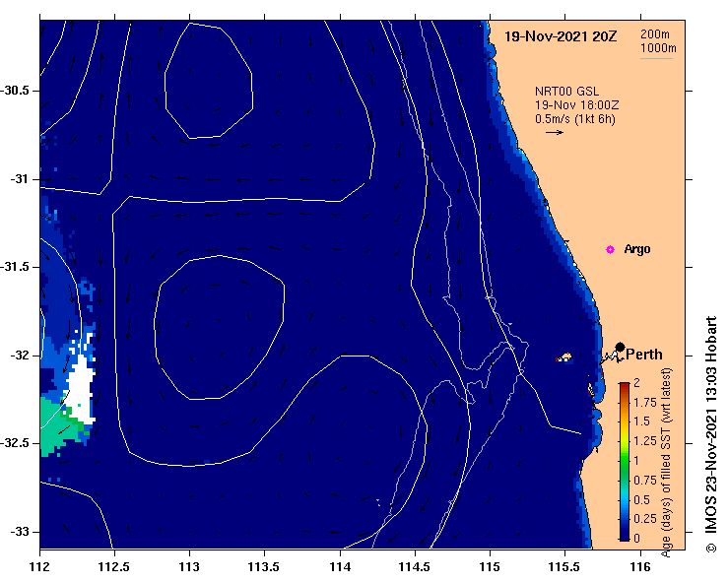Viewport: 728px width, 583px height.
Task: Click the 'Argo' label text
Action: pyautogui.click(x=637, y=249)
